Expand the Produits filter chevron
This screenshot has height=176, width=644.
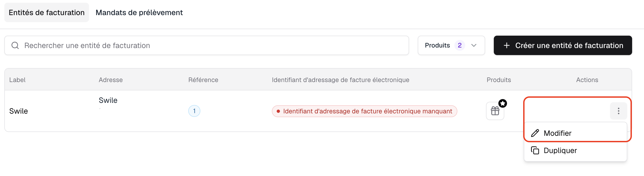point(474,45)
